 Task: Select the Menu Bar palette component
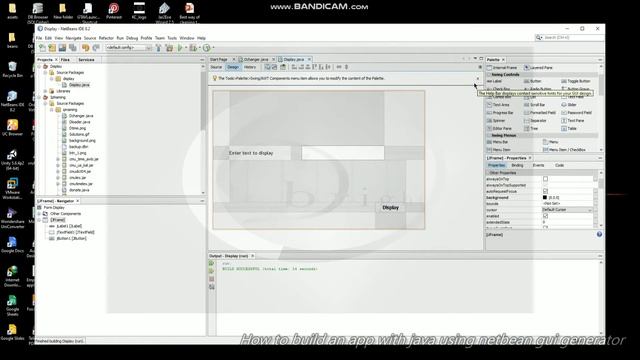(497, 142)
